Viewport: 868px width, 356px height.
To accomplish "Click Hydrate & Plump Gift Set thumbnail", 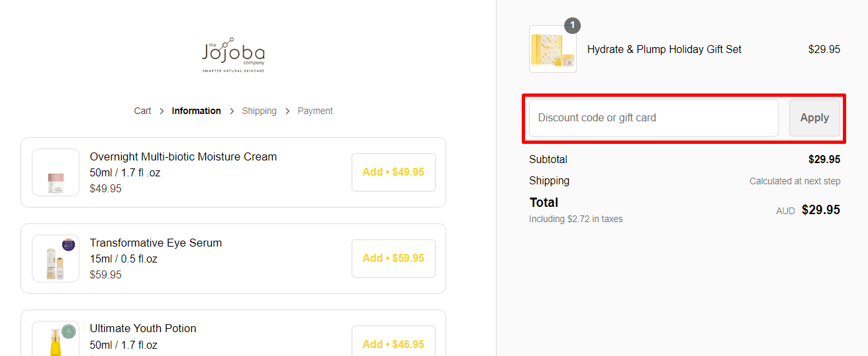I will [553, 49].
